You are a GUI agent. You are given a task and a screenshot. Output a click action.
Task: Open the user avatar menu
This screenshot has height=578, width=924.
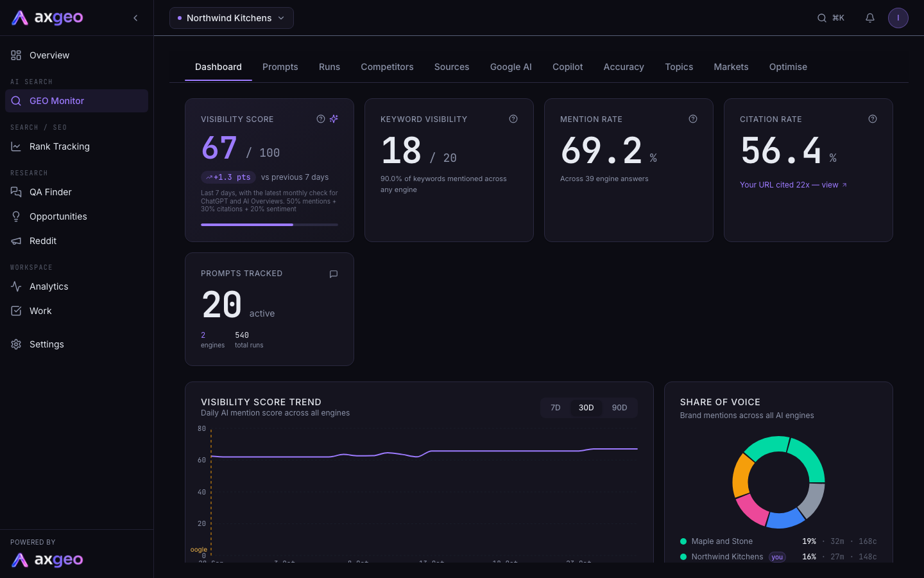coord(898,18)
